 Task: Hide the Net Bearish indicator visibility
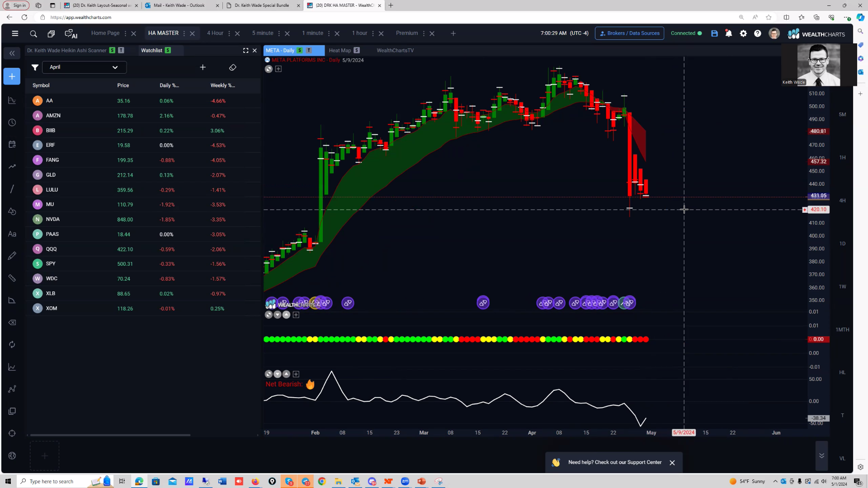[x=269, y=374]
